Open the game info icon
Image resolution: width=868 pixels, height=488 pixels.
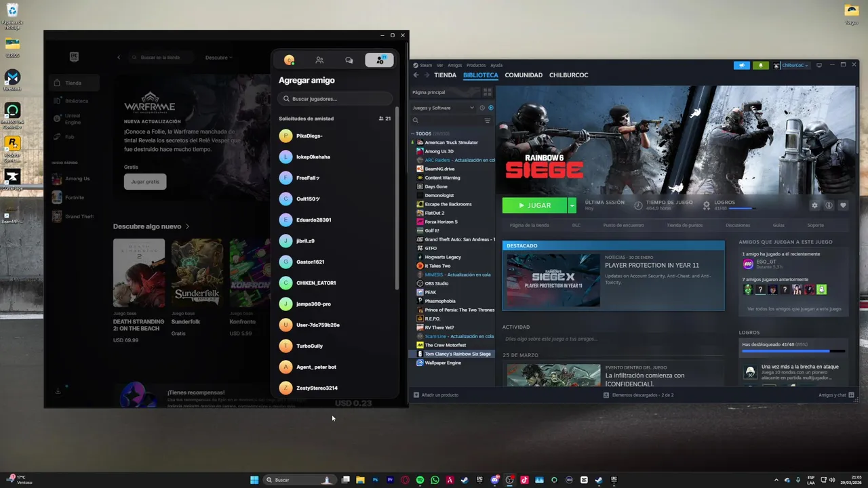coord(829,205)
